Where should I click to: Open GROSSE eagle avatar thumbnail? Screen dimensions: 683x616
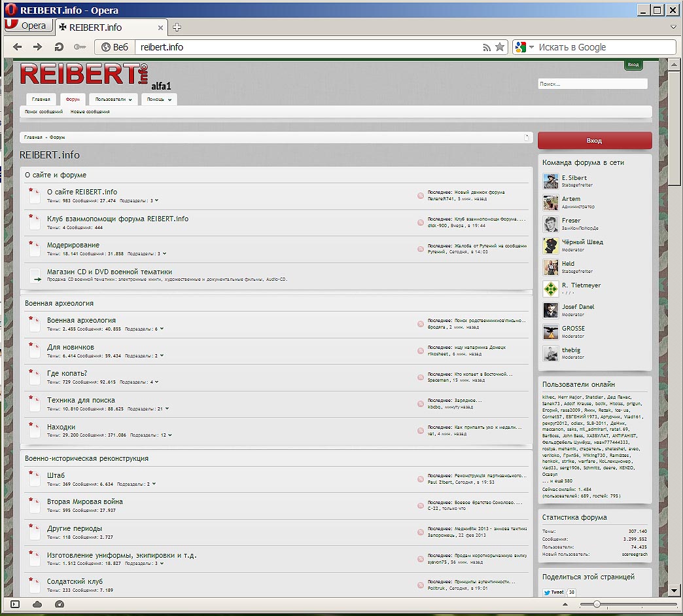[551, 332]
